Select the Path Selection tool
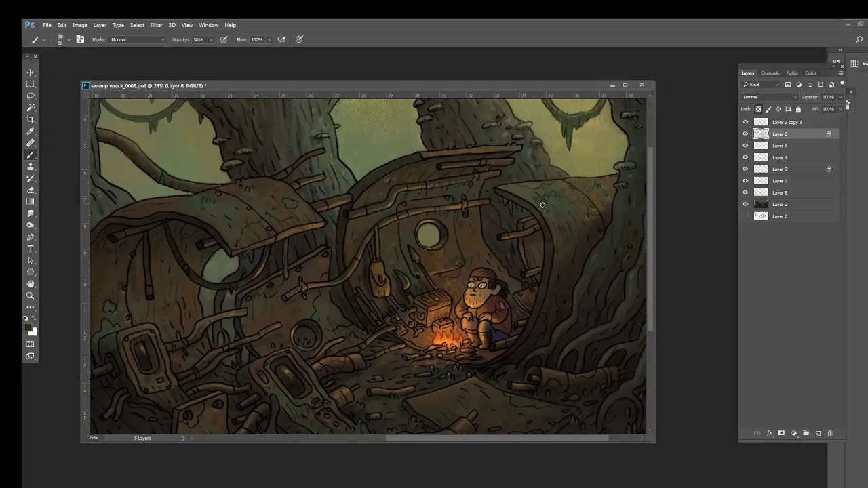 tap(30, 261)
